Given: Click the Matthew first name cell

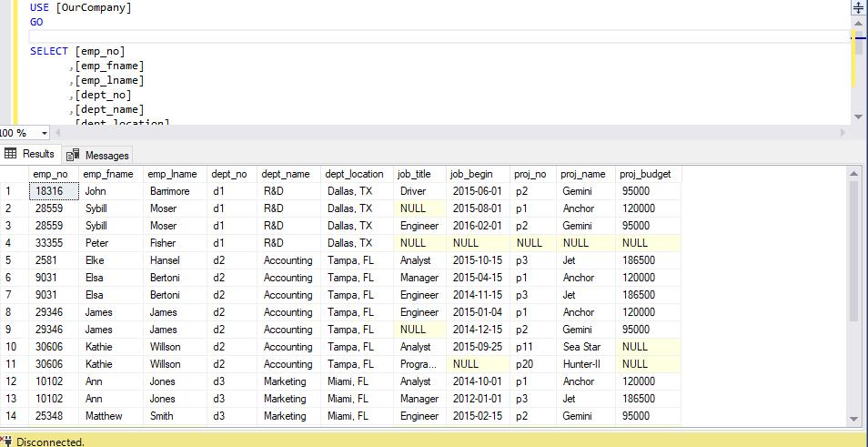Looking at the screenshot, I should 111,416.
